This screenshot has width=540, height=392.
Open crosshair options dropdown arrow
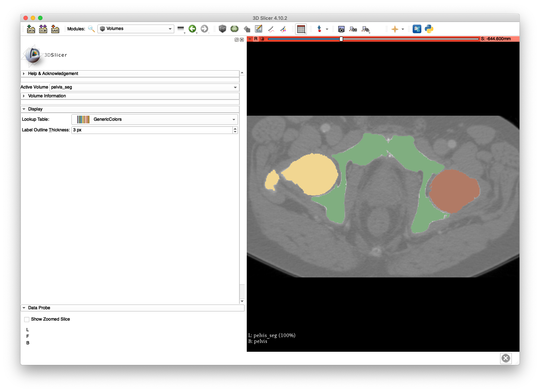tap(403, 29)
